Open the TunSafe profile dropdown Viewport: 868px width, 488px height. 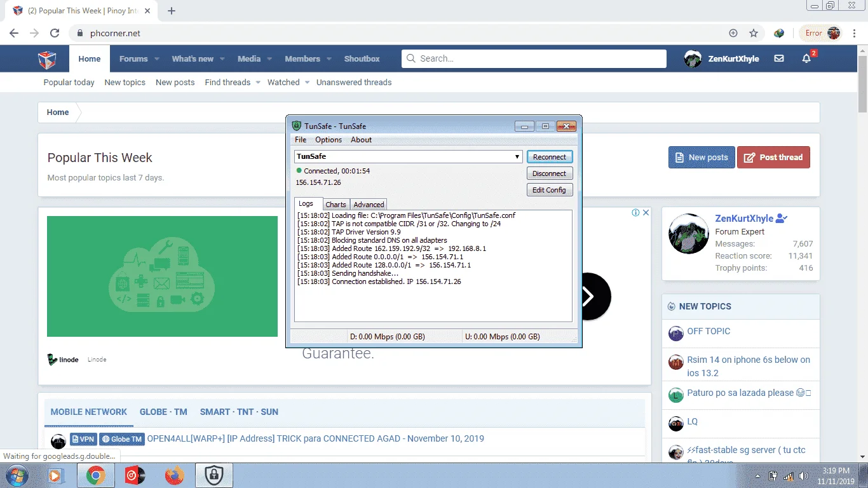[x=517, y=156]
